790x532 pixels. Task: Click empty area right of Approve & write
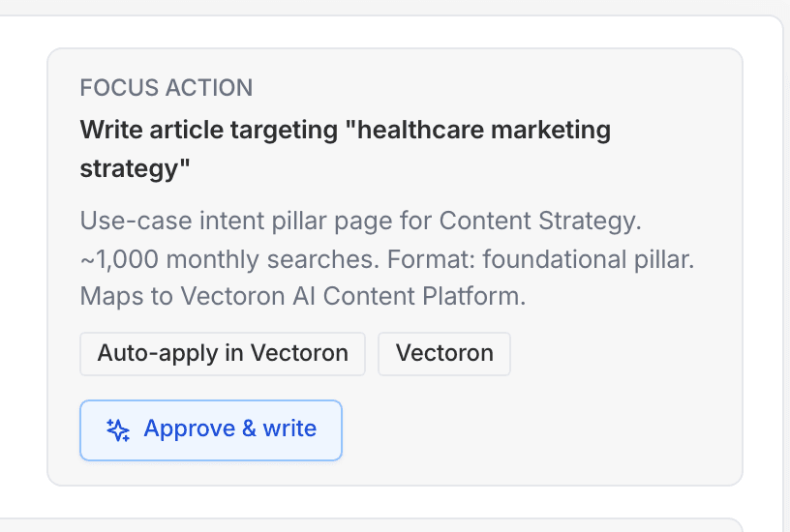coord(532,430)
